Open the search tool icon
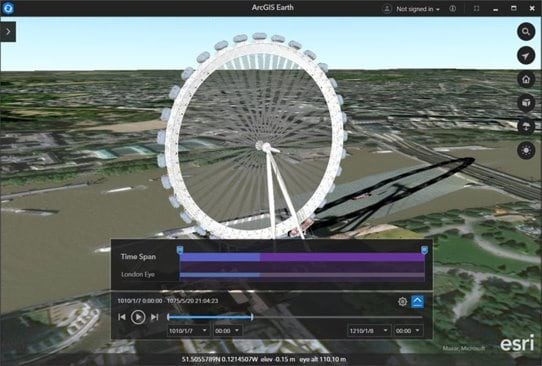The height and width of the screenshot is (366, 542). coord(526,32)
